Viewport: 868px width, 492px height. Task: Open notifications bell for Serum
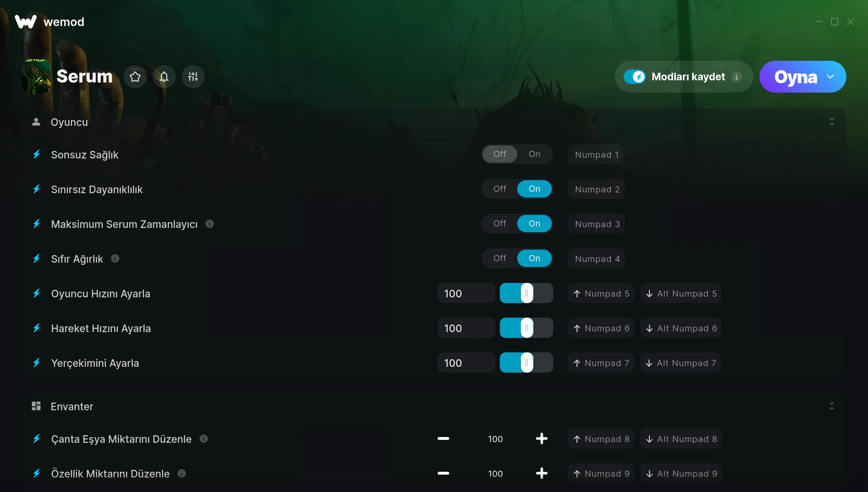(x=164, y=77)
